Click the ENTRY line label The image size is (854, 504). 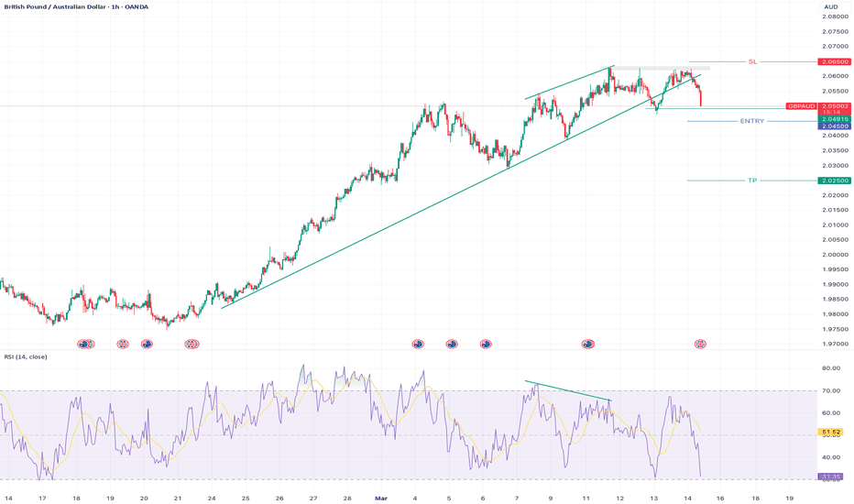tap(752, 121)
